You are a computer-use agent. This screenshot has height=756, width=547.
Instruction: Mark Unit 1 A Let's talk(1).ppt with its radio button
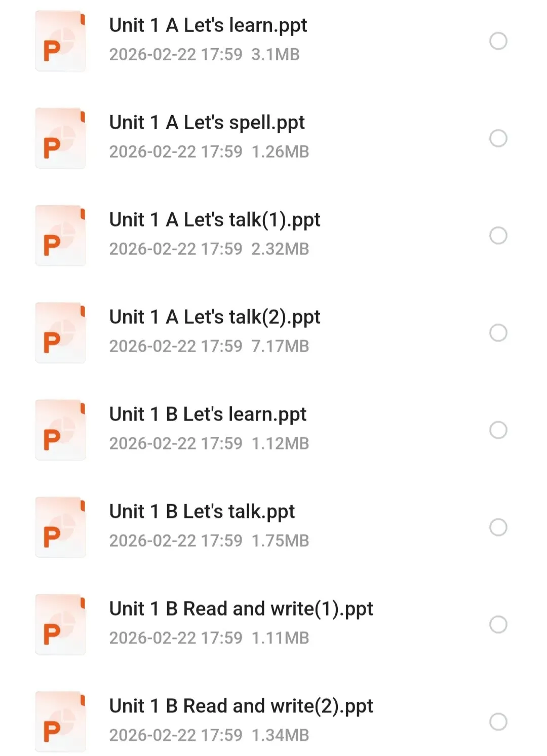[498, 236]
